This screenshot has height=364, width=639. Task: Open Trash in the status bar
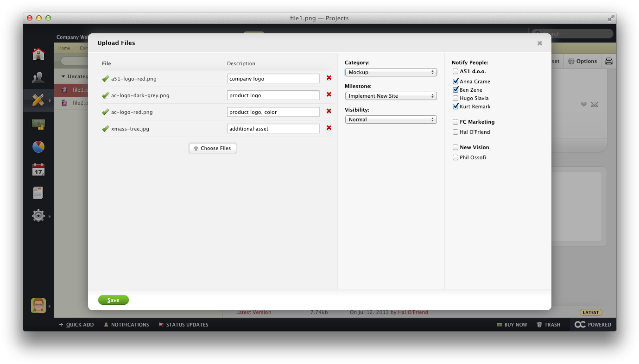(x=549, y=325)
